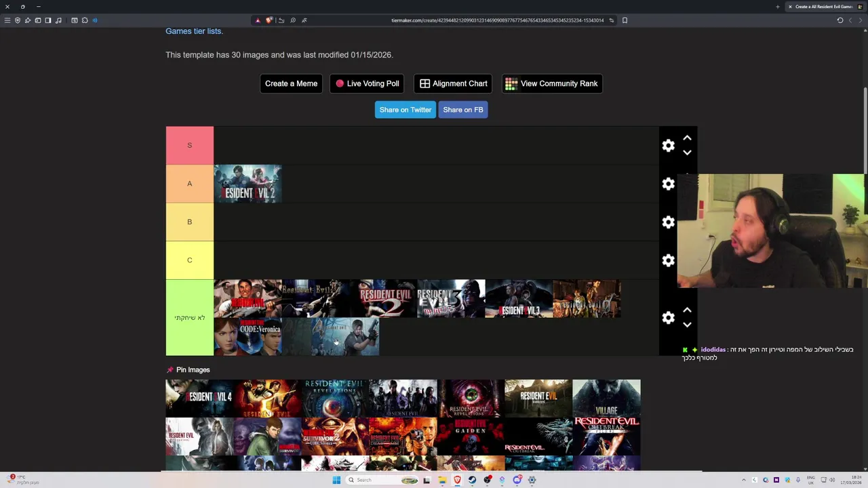Open the Brave Shields lion icon
Image resolution: width=868 pixels, height=488 pixels.
(x=269, y=20)
